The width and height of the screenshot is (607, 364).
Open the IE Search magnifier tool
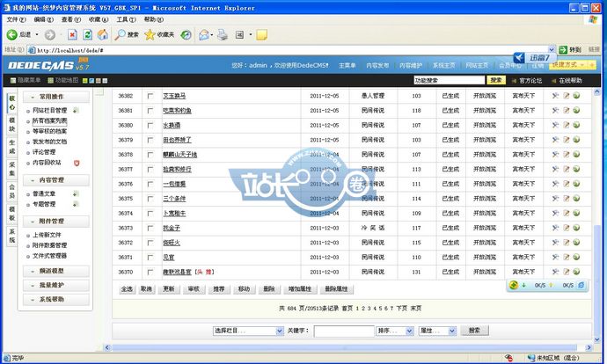120,35
